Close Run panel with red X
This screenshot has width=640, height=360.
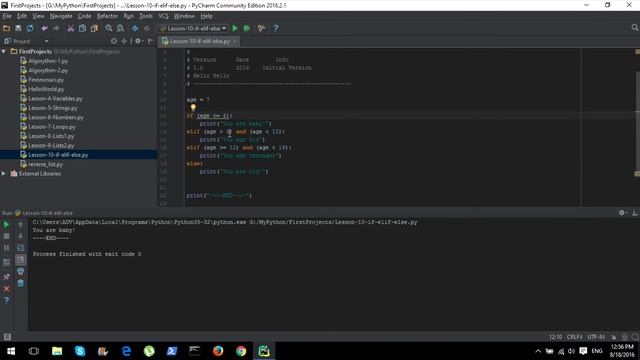tap(6, 289)
